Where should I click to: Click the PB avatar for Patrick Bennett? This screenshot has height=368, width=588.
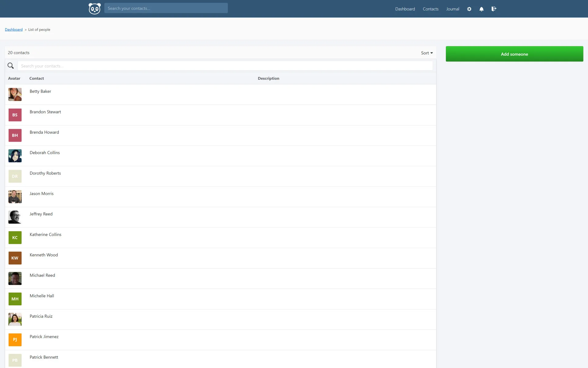tap(15, 360)
